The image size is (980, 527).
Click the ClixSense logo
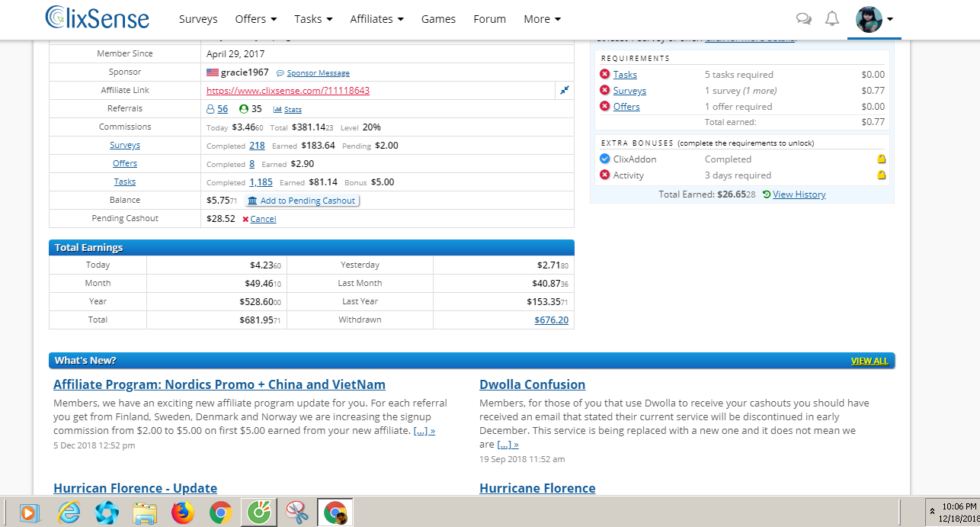97,18
